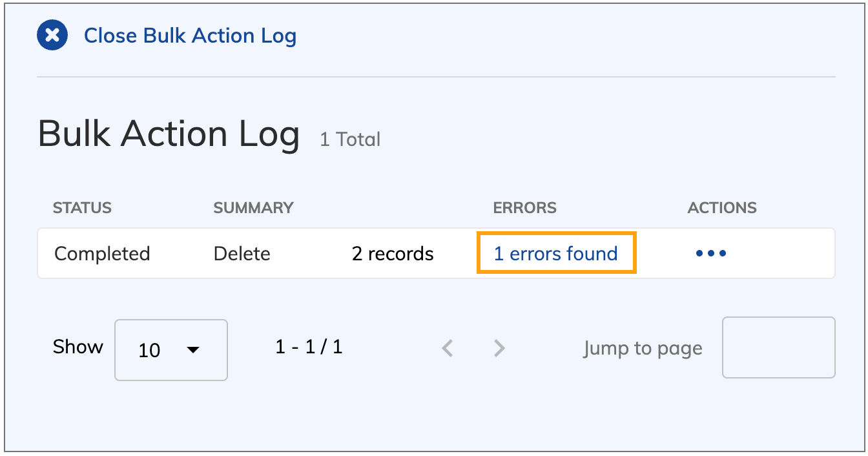Open the actions ellipsis menu for the row
The width and height of the screenshot is (868, 456).
pyautogui.click(x=710, y=254)
